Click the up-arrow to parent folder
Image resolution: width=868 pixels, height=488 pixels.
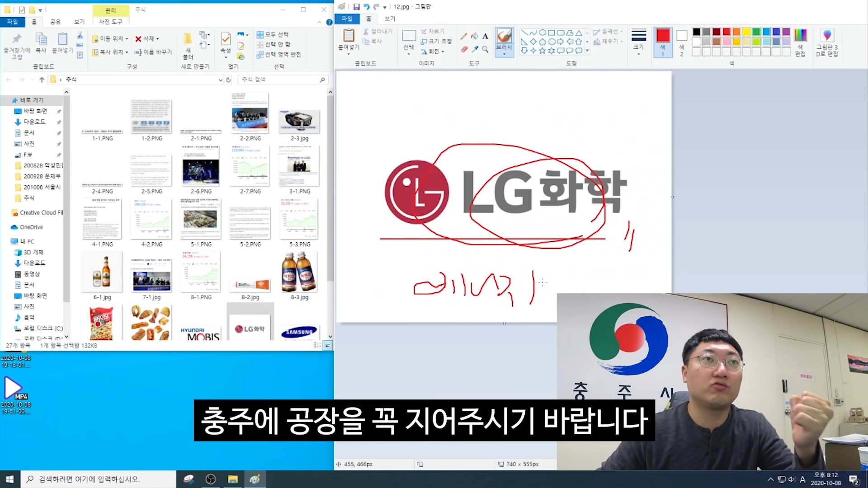click(42, 80)
